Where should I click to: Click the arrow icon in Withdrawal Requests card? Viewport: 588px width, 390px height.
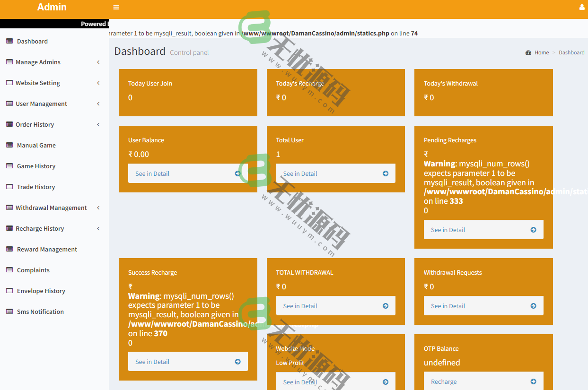click(533, 306)
